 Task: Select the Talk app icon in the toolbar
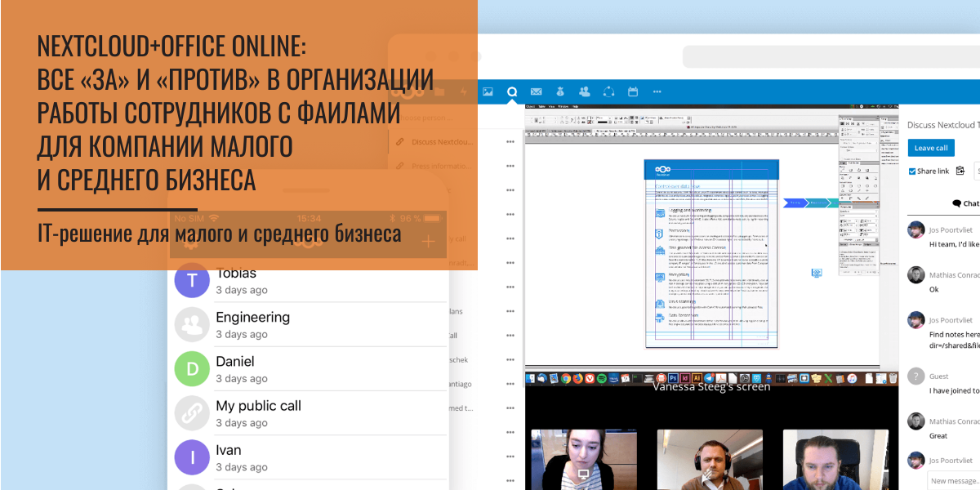[x=608, y=91]
